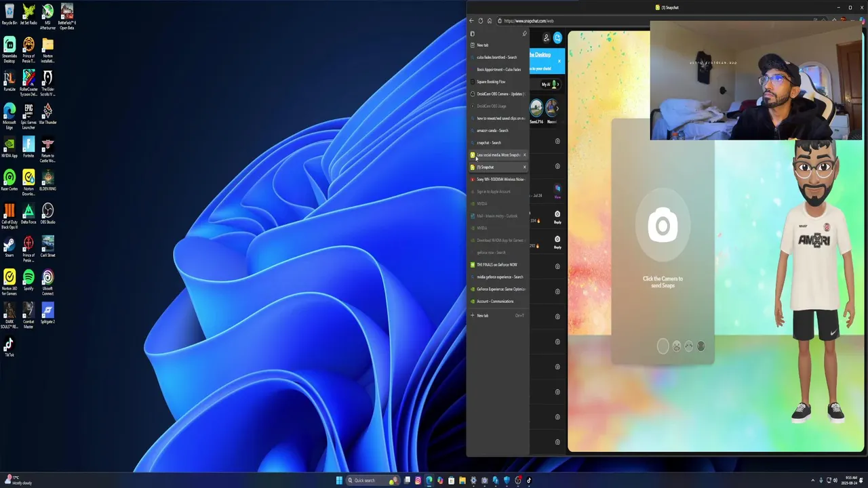
Task: Switch to 'cuba fades brantford - Search' tab
Action: click(498, 57)
